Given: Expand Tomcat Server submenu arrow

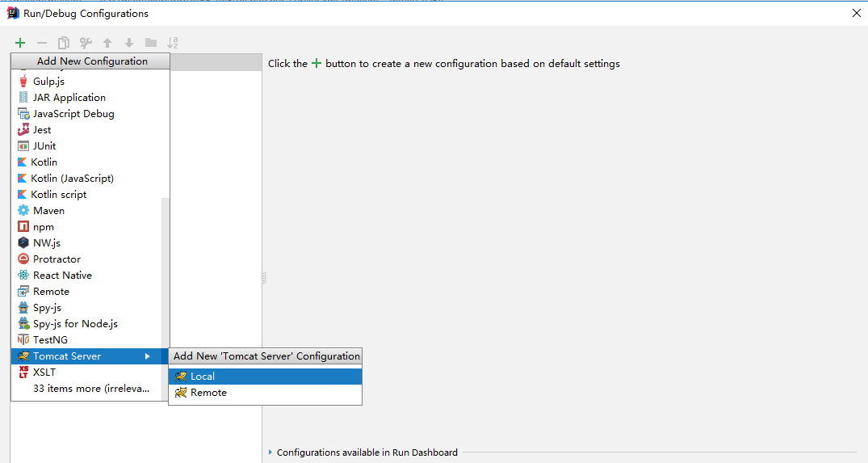Looking at the screenshot, I should pyautogui.click(x=147, y=356).
